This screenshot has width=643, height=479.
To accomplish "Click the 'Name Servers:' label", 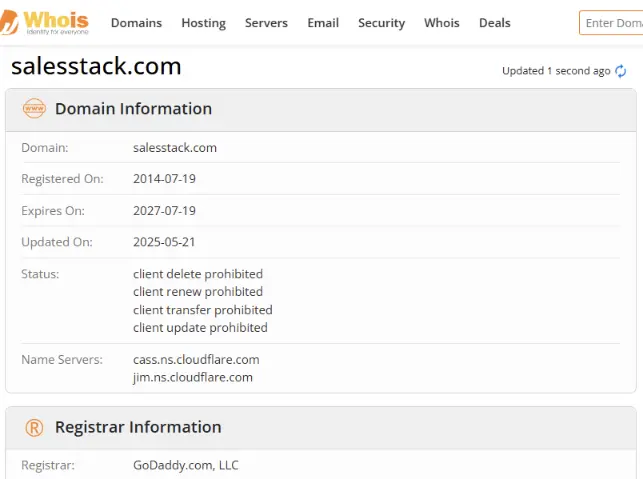I will [x=62, y=360].
